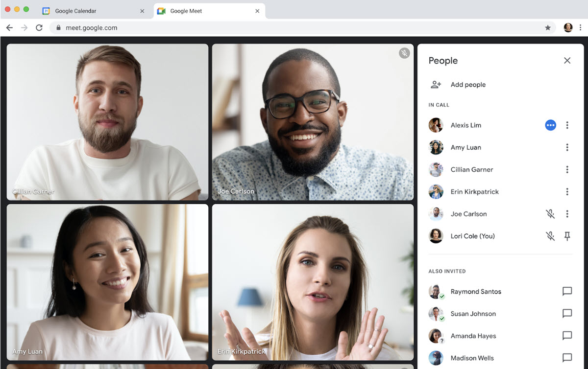
Task: Pin Lori Cole (You) to the screen
Action: pos(567,236)
